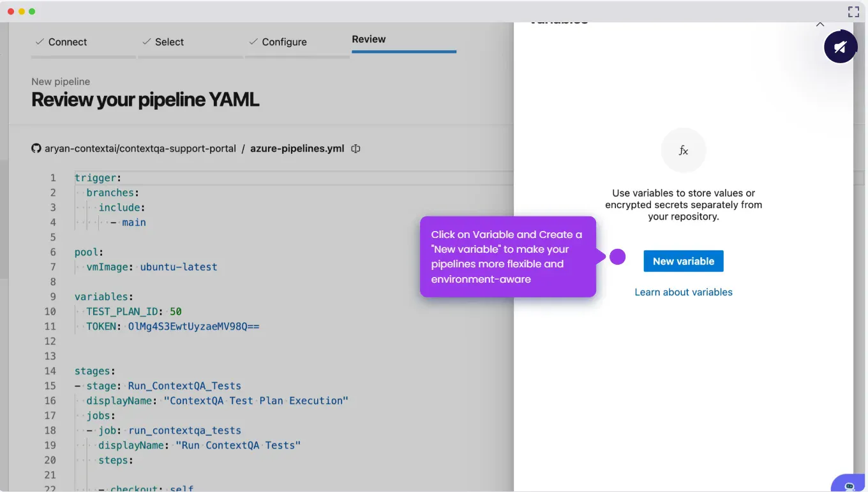This screenshot has height=492, width=868.
Task: Click the GitHub logo before repository name
Action: [x=36, y=149]
